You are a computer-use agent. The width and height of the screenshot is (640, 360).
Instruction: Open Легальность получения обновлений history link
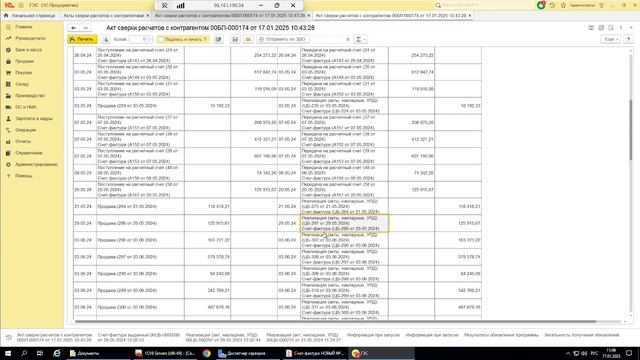(582, 335)
